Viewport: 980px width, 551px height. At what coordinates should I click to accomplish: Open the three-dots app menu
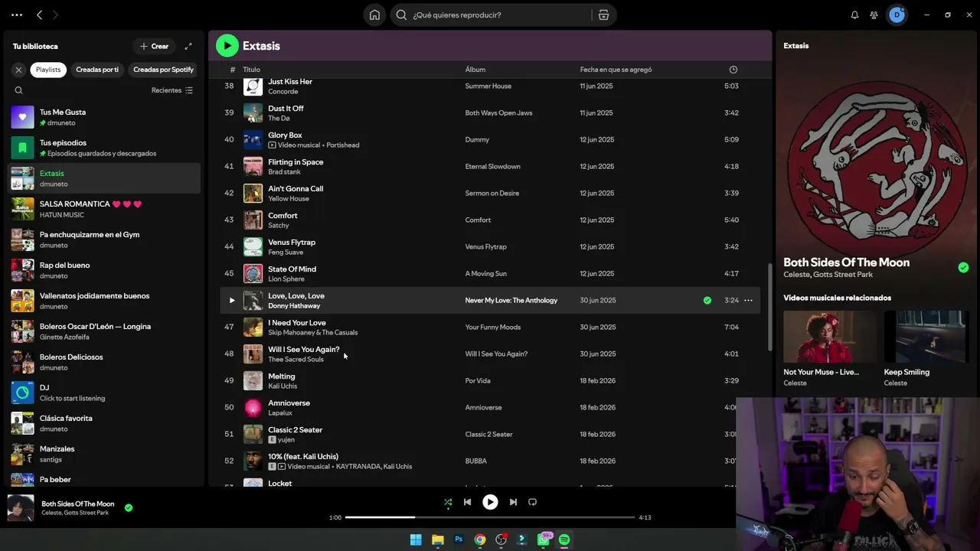[x=17, y=15]
